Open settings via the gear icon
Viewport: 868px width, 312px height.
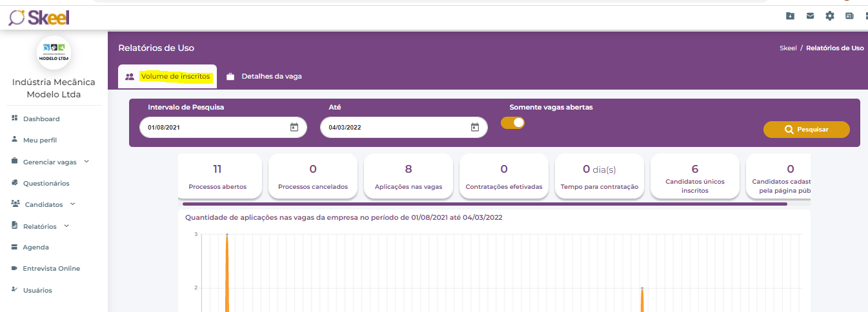click(x=830, y=16)
